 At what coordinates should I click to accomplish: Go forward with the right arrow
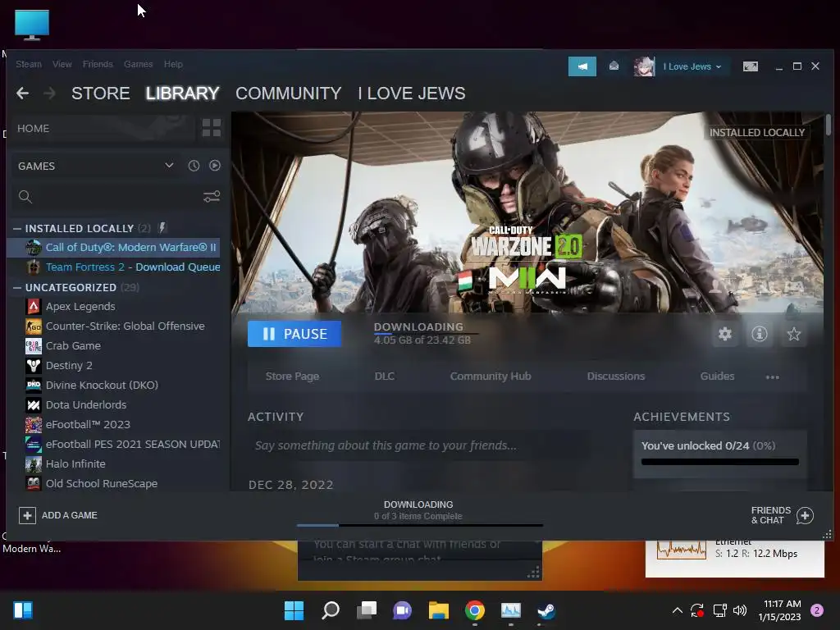click(49, 94)
